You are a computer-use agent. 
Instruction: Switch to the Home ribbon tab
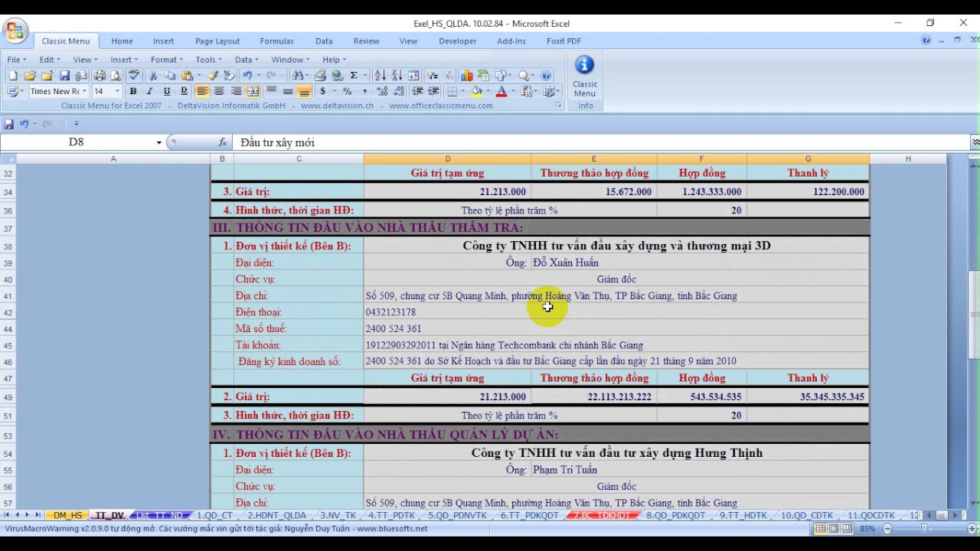click(x=122, y=41)
